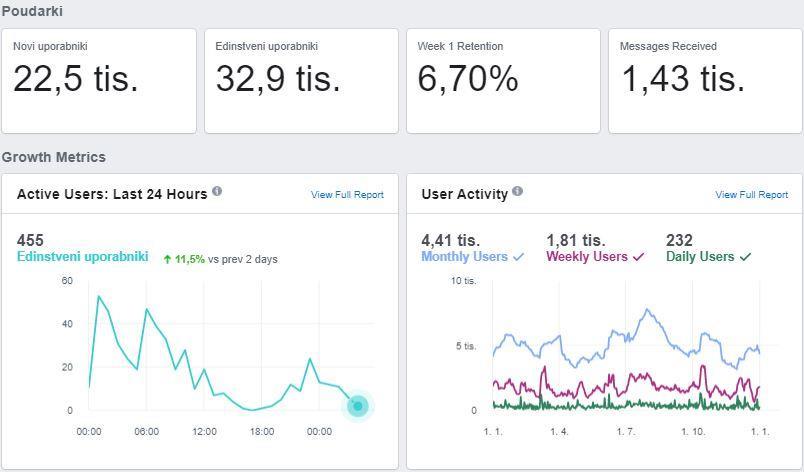This screenshot has width=804, height=472.
Task: Click the first peak on Active Users line
Action: point(98,296)
